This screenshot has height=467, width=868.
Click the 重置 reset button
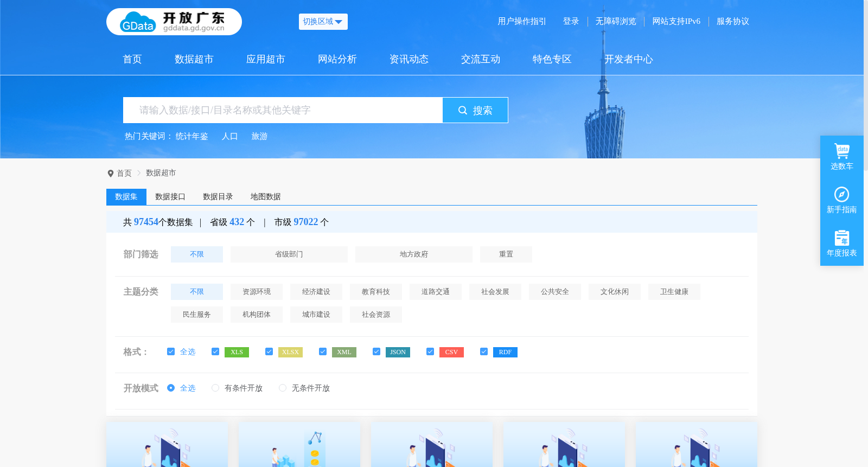(506, 254)
